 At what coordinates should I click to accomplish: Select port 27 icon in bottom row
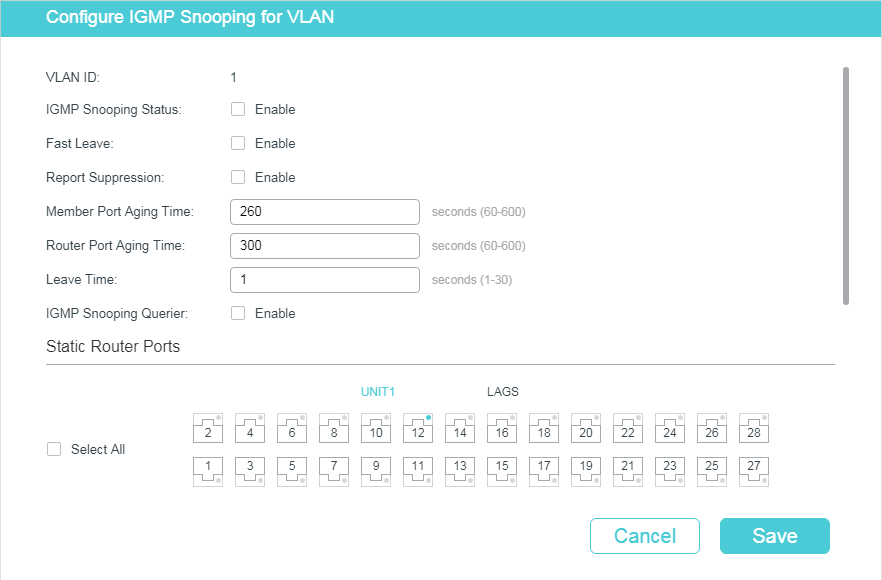(x=754, y=470)
